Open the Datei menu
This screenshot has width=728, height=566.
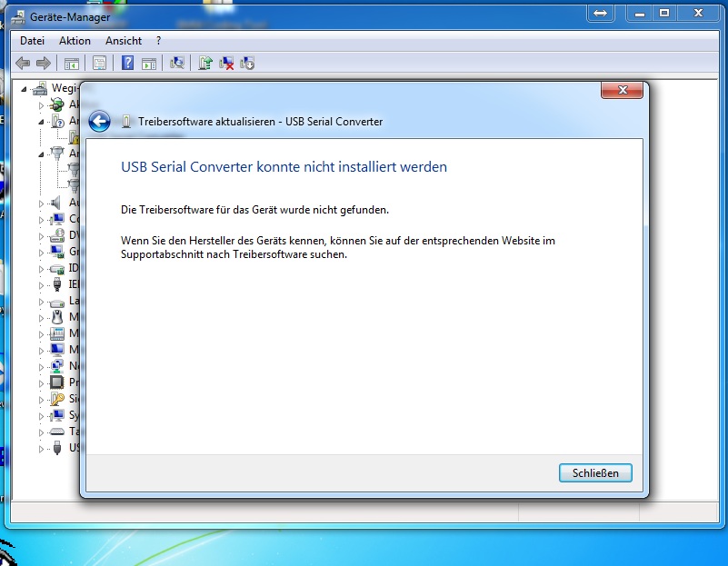point(32,41)
